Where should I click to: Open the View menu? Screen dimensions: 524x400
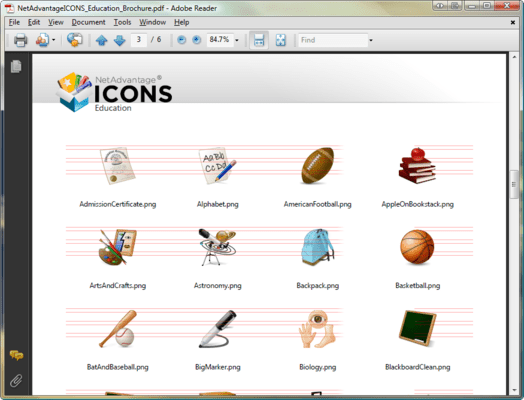click(x=55, y=22)
